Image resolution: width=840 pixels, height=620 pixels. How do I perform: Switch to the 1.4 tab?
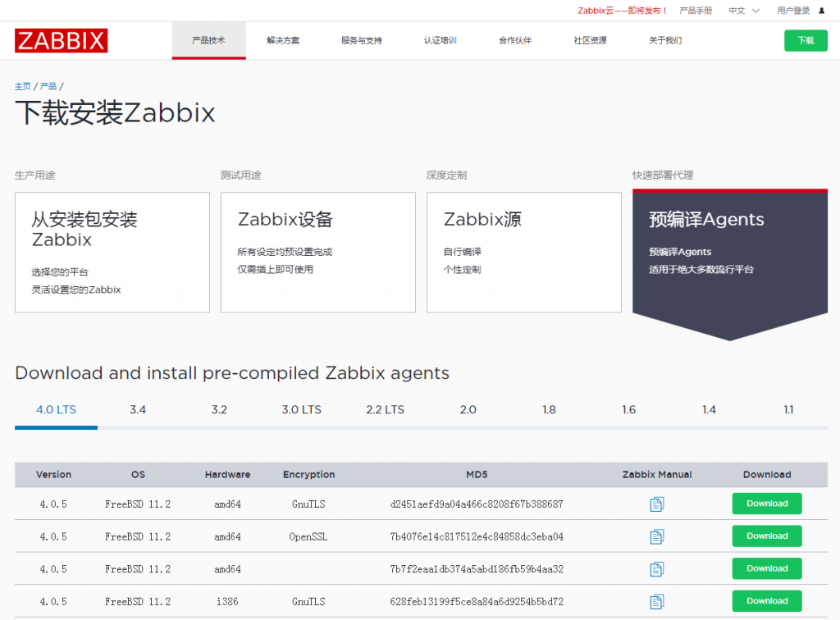710,409
